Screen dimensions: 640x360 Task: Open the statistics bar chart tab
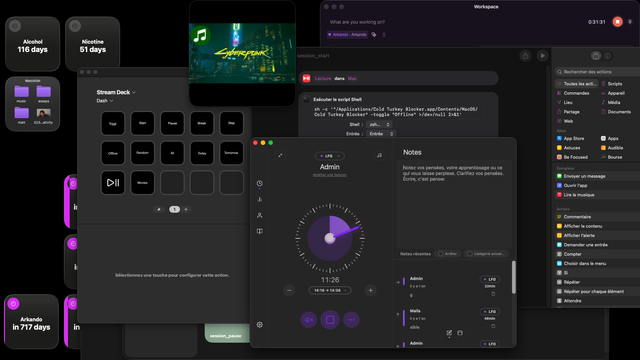click(x=260, y=199)
